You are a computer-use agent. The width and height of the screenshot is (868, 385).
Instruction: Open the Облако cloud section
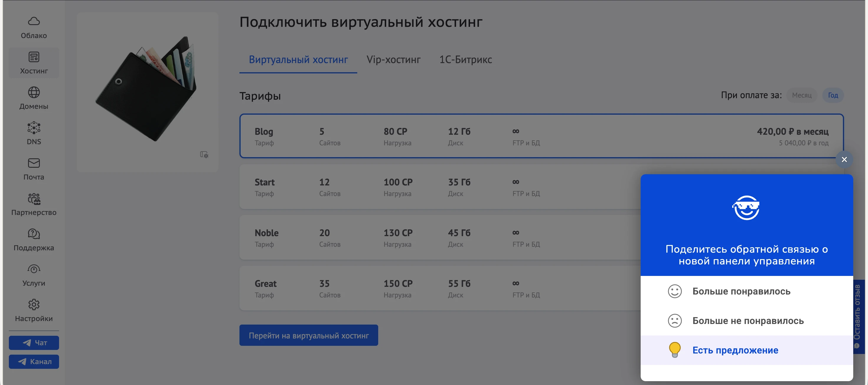34,28
